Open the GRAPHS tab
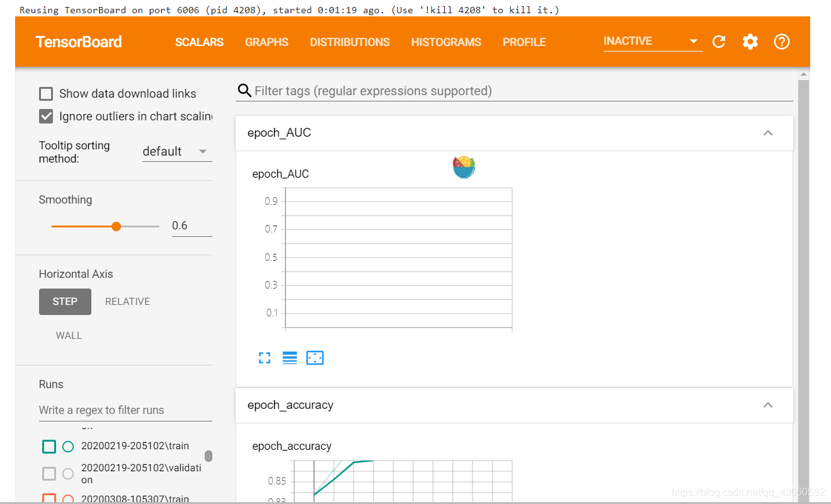Screen dimensions: 831x504 pos(266,42)
